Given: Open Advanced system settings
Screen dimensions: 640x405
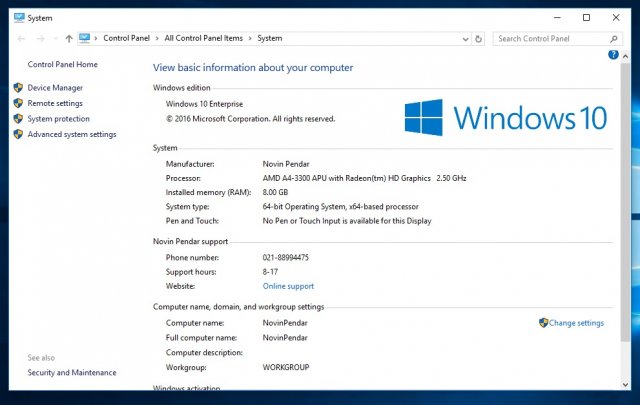Looking at the screenshot, I should tap(72, 134).
